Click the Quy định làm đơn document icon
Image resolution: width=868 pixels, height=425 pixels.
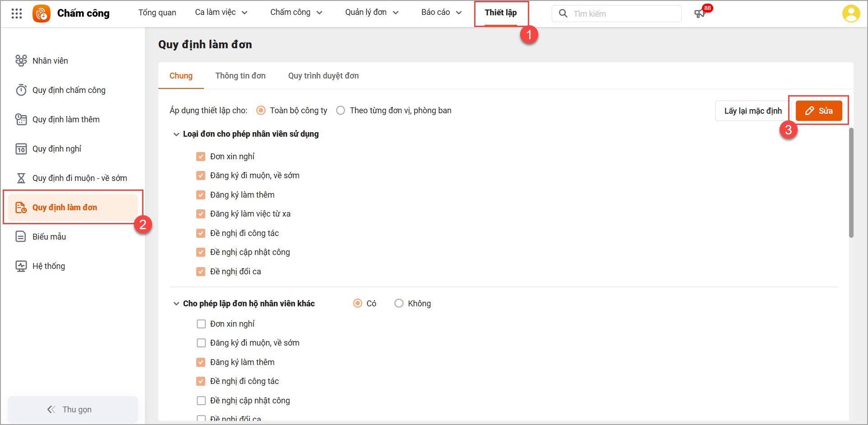[21, 207]
